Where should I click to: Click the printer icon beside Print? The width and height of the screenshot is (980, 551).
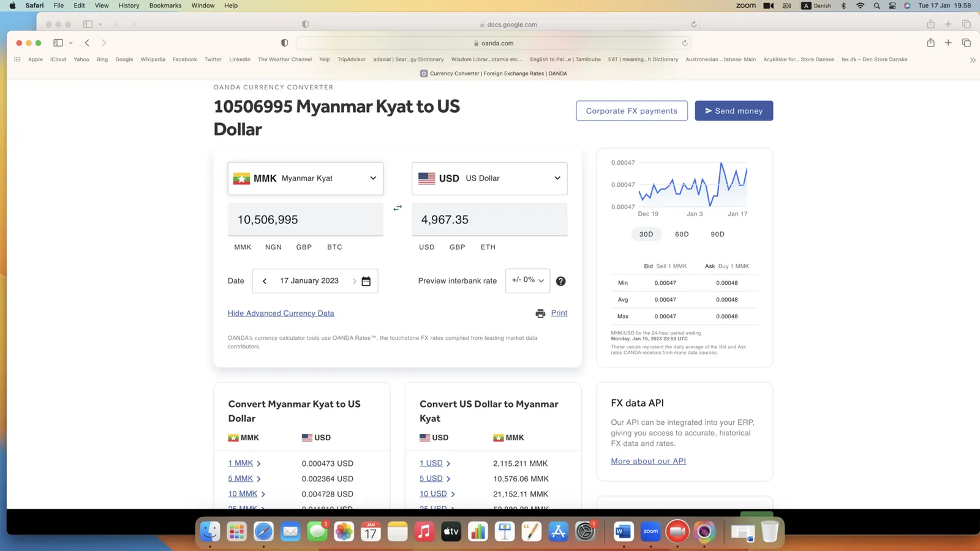click(x=540, y=313)
